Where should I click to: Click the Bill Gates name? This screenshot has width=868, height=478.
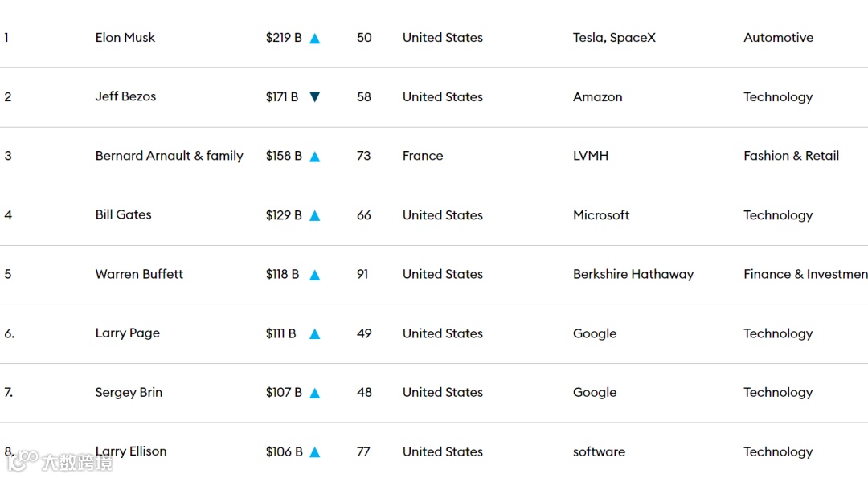coord(123,214)
